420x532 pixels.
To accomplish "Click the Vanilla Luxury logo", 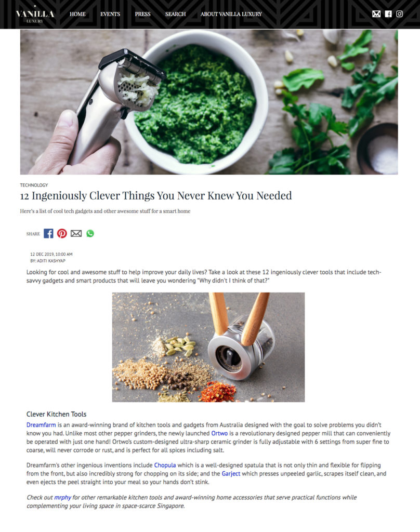I will point(35,15).
